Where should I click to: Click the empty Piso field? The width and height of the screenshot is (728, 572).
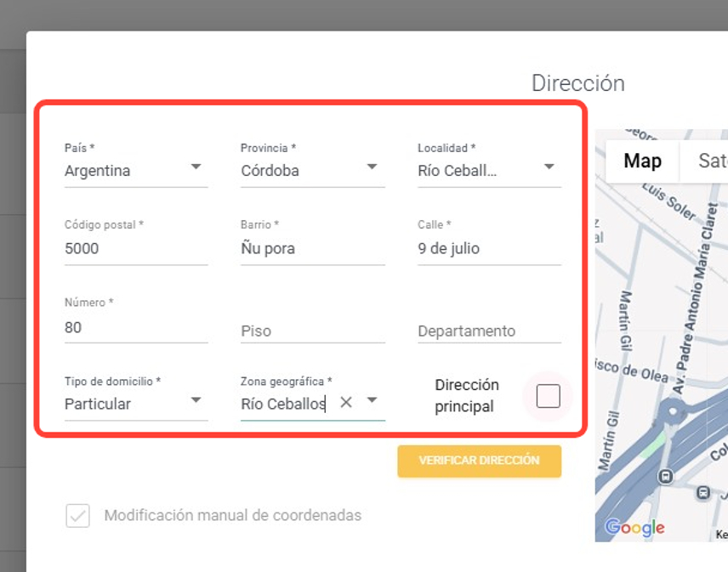point(312,331)
